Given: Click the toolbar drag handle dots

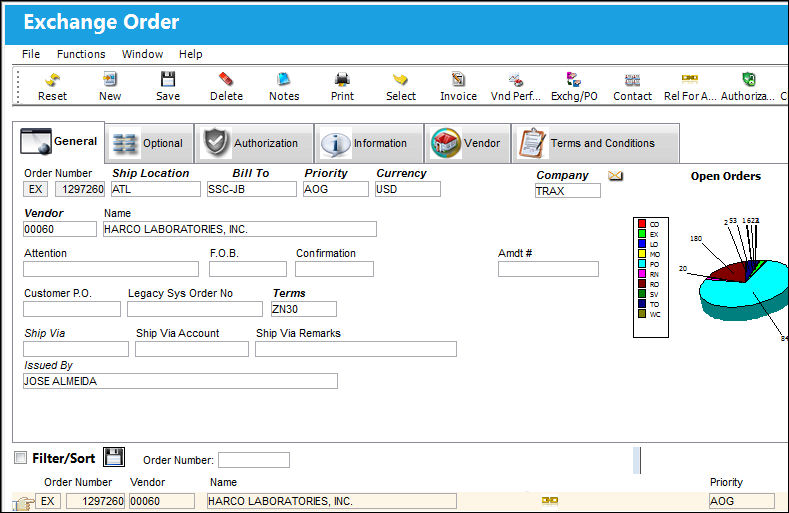Looking at the screenshot, I should 18,87.
